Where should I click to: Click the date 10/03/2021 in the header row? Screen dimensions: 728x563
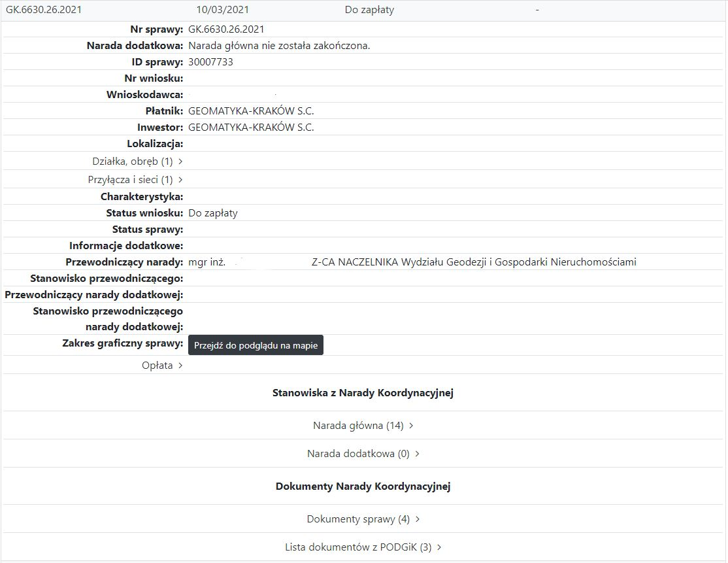point(222,10)
